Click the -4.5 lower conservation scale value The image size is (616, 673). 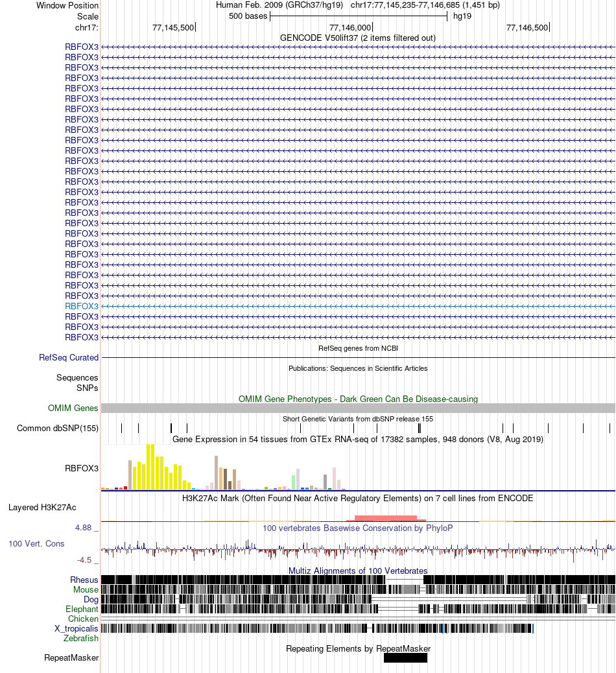(x=84, y=560)
